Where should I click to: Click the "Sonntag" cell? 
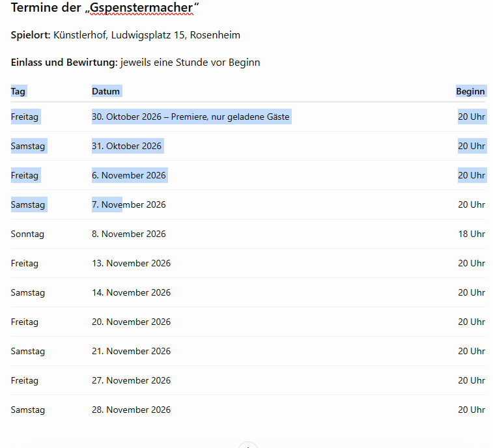(27, 234)
